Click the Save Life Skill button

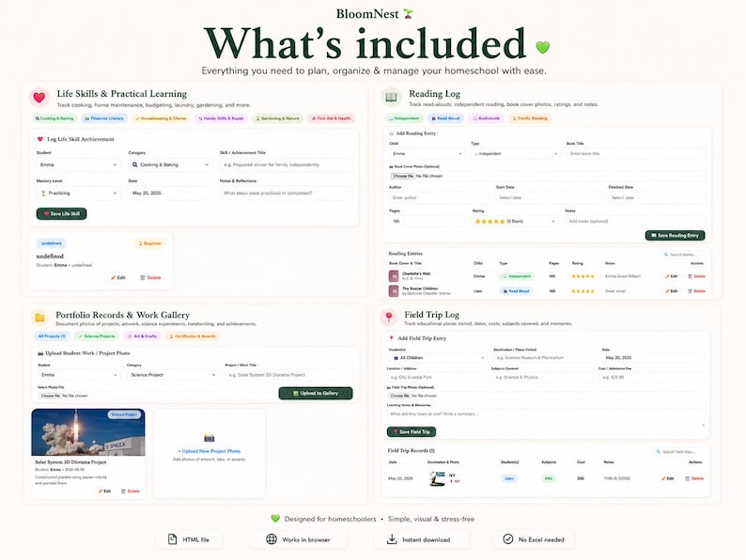tap(61, 214)
